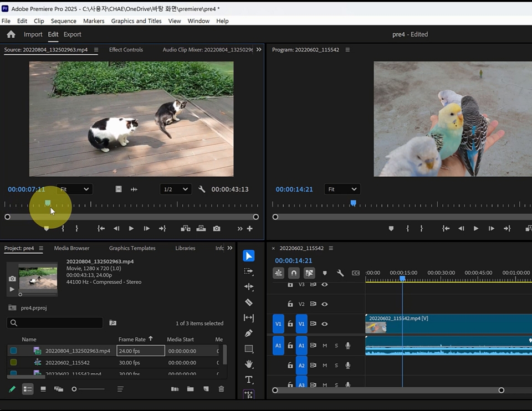Click in the Project search field
The image size is (532, 411).
pos(55,323)
